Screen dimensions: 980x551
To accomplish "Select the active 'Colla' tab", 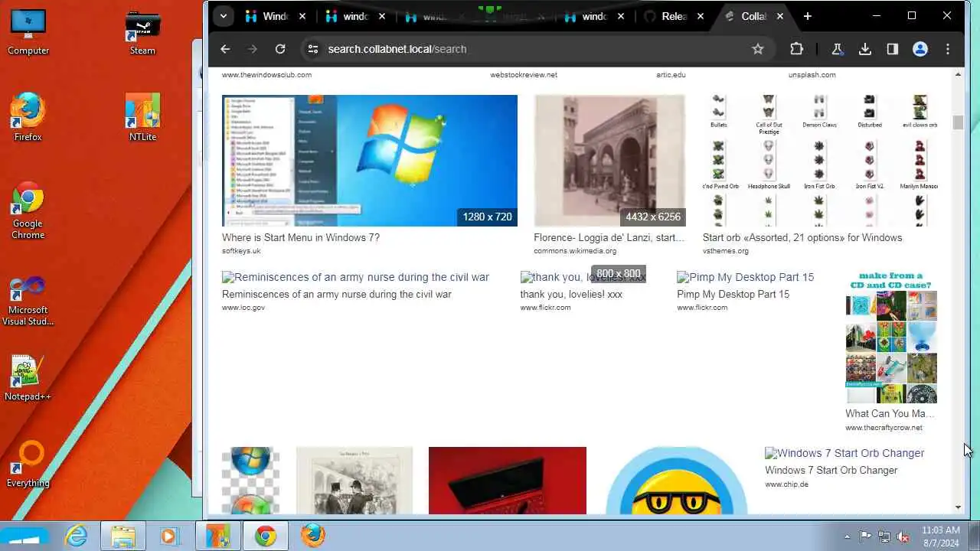I will tap(755, 16).
